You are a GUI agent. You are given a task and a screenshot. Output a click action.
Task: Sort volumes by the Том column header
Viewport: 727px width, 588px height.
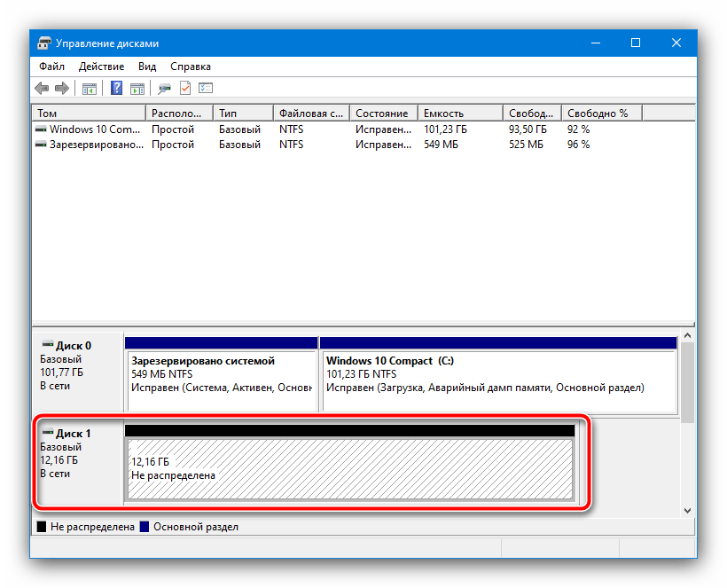pyautogui.click(x=89, y=114)
